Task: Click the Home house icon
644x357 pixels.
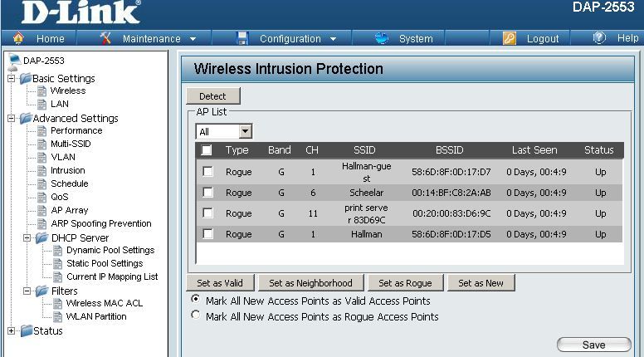Action: click(x=18, y=38)
